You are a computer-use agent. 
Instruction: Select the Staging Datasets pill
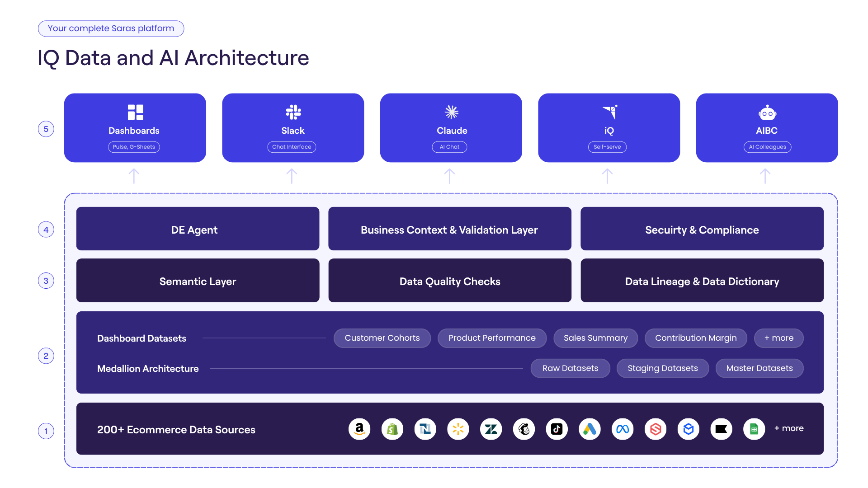tap(663, 368)
